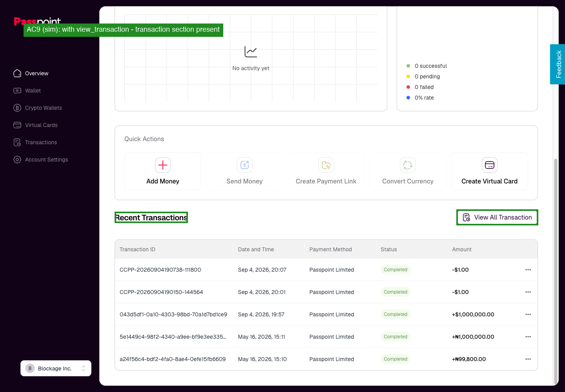This screenshot has height=392, width=565.
Task: Click the date Sep 4, 2026, 19:57
Action: click(x=261, y=314)
